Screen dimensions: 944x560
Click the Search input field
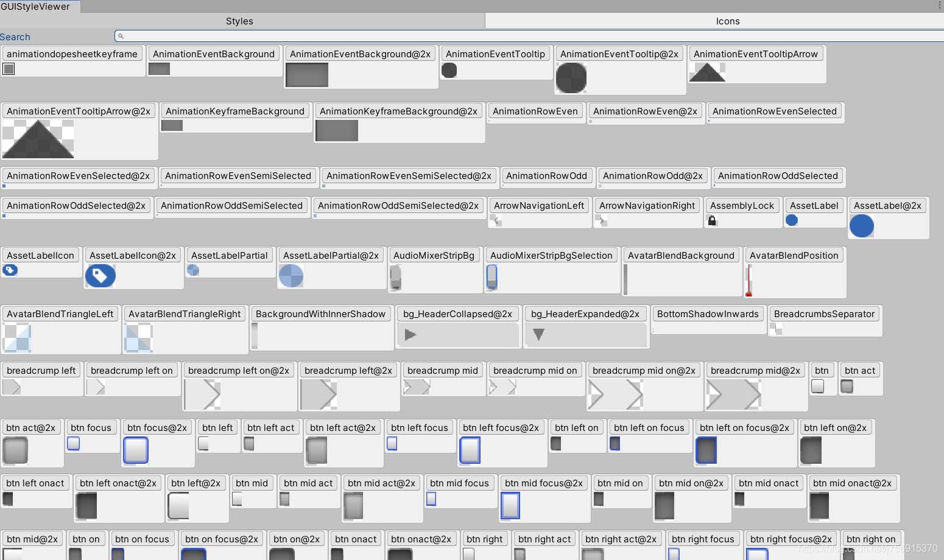click(529, 36)
